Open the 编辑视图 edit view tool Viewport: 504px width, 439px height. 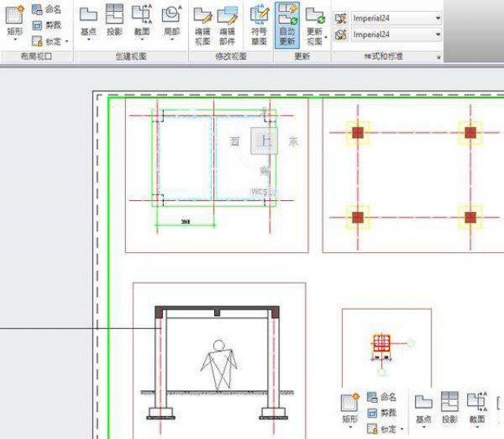pos(202,24)
